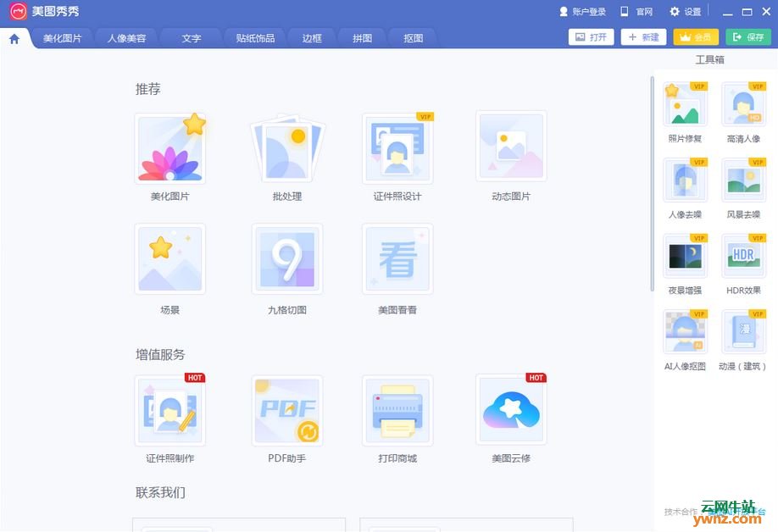The height and width of the screenshot is (532, 778).
Task: Open the 打印商城 printer icon
Action: click(397, 410)
